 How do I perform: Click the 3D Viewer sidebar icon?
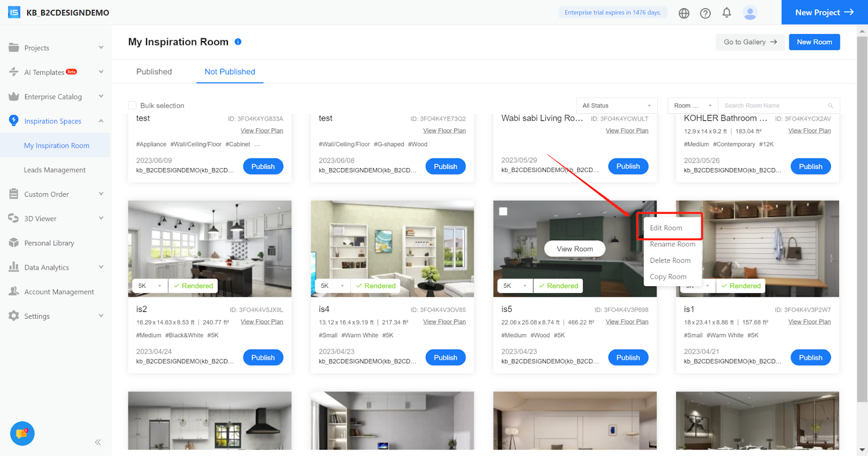click(14, 218)
